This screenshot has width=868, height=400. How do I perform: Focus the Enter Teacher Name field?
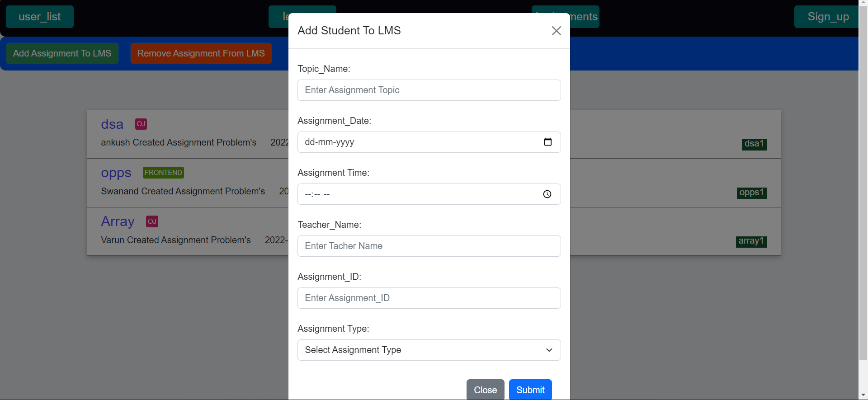(429, 246)
